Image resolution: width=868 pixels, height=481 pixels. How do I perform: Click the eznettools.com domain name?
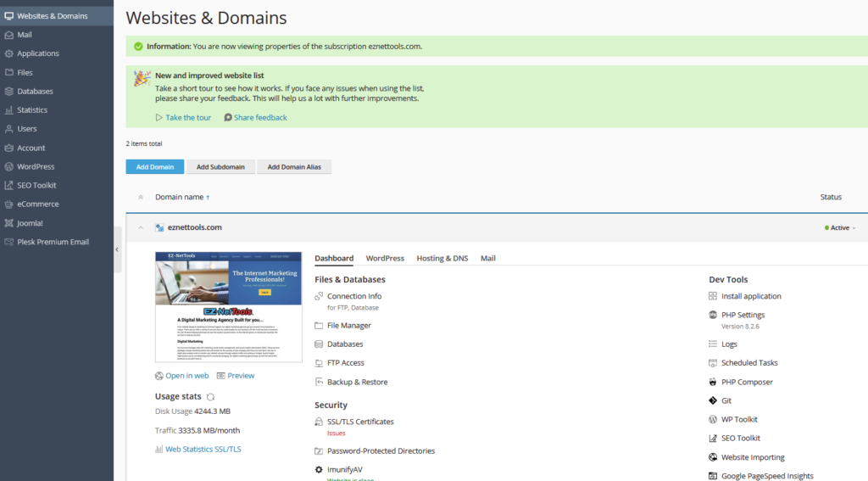194,227
